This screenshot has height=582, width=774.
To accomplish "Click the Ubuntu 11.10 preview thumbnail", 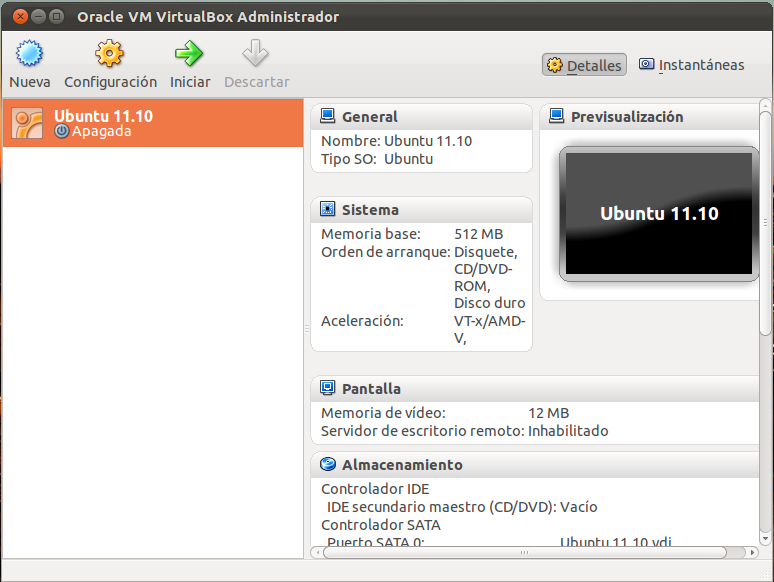I will coord(658,214).
